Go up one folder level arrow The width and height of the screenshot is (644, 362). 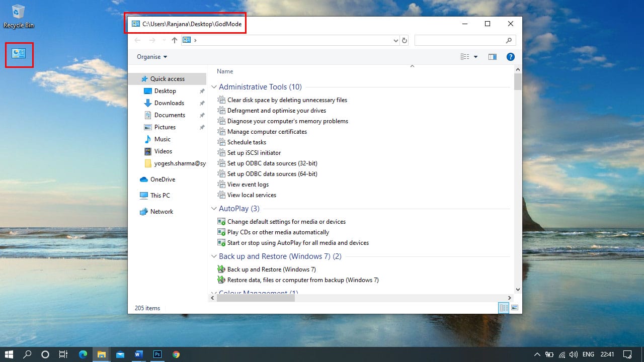pyautogui.click(x=175, y=40)
